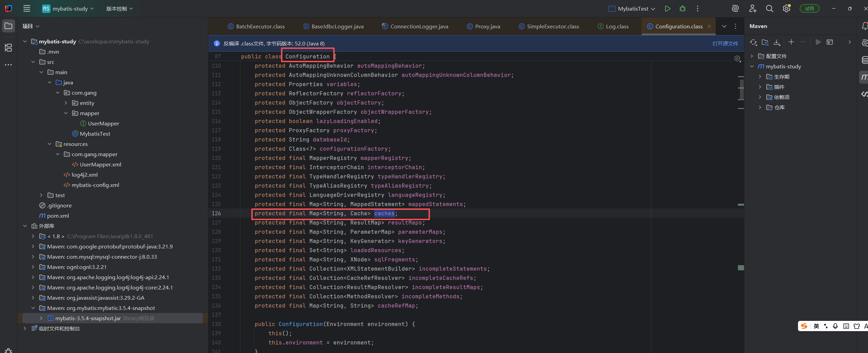Show hidden editor tabs dropdown

click(724, 26)
